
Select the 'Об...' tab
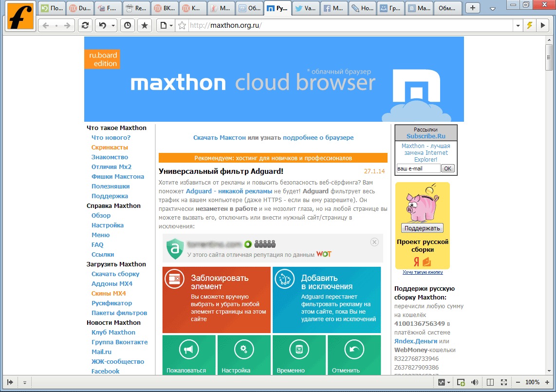(x=250, y=8)
